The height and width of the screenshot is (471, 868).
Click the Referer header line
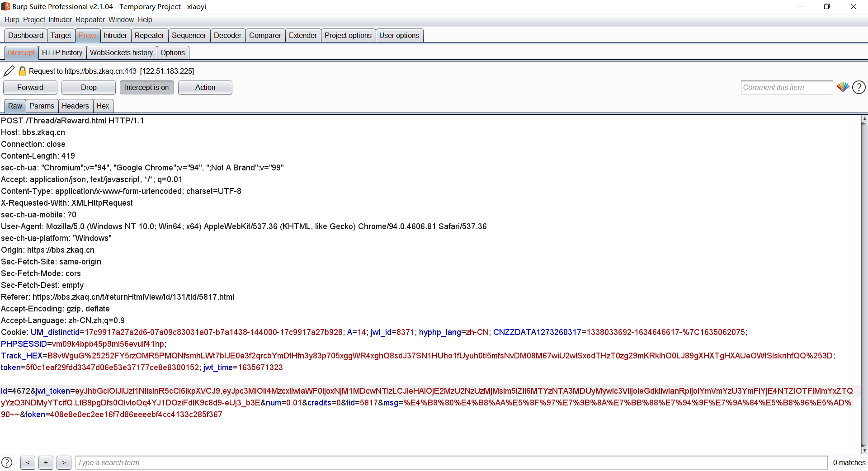[x=118, y=297]
